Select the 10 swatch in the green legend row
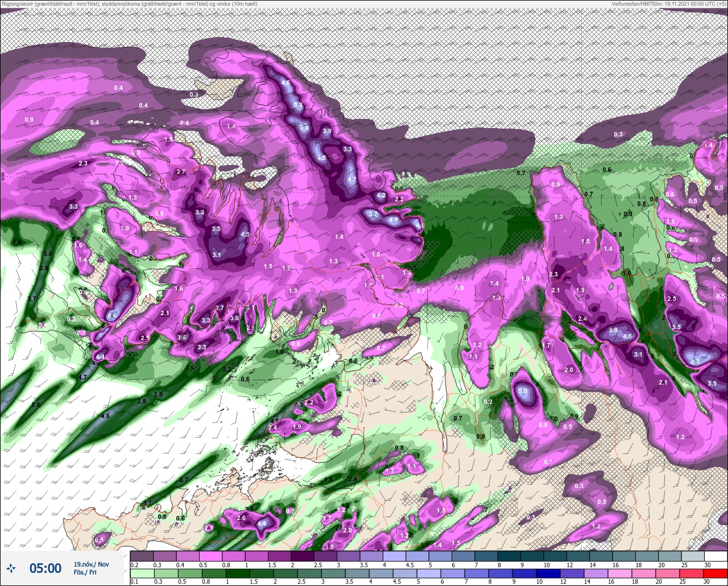The image size is (728, 586). coord(548,573)
